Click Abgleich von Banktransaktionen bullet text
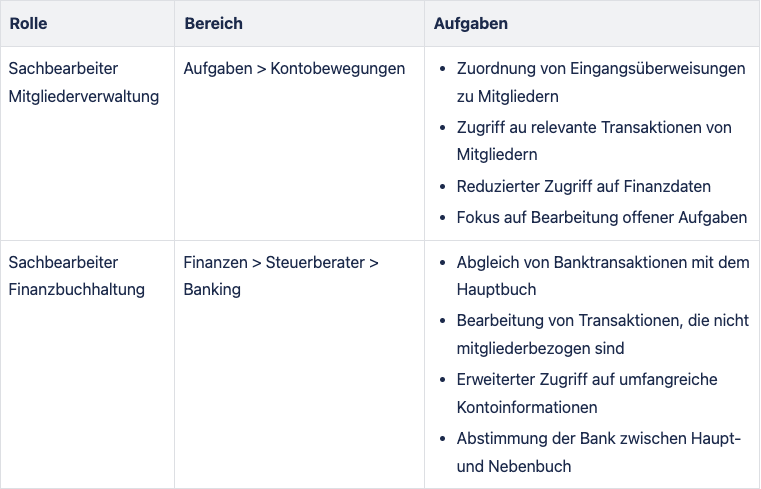The height and width of the screenshot is (489, 761). tap(603, 276)
